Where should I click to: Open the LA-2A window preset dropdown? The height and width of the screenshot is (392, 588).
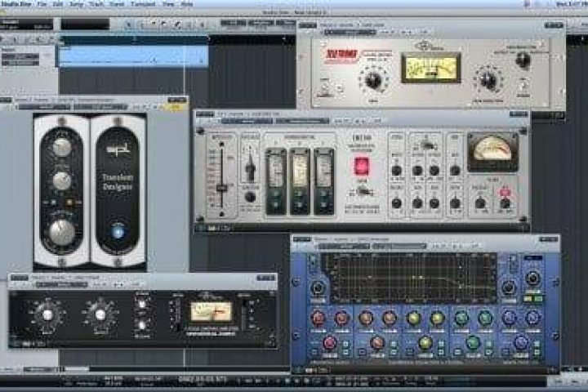pos(350,33)
